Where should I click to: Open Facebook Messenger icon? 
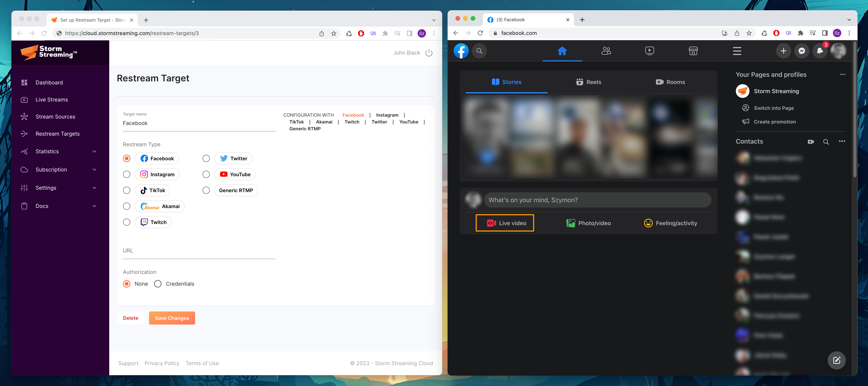(x=802, y=51)
